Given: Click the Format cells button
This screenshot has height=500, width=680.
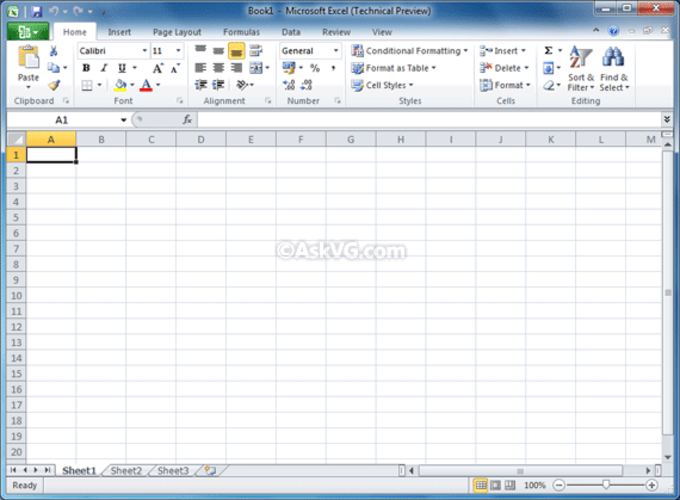Looking at the screenshot, I should coord(505,85).
